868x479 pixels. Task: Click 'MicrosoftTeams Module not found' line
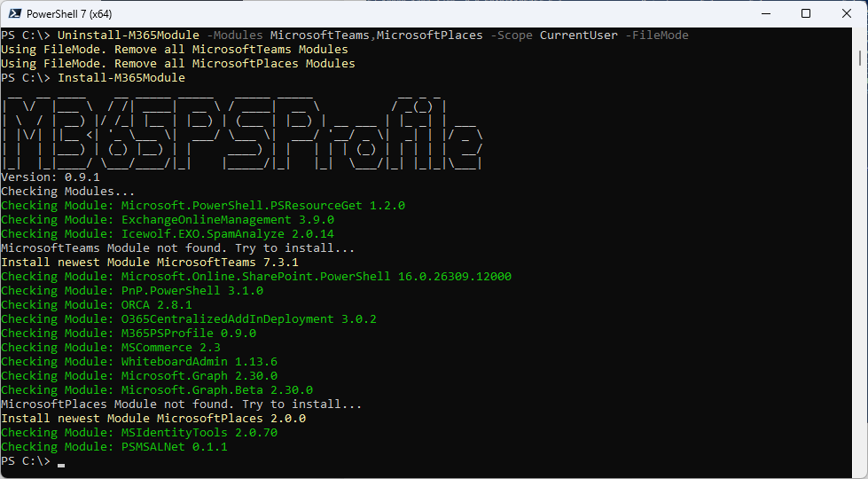point(177,248)
